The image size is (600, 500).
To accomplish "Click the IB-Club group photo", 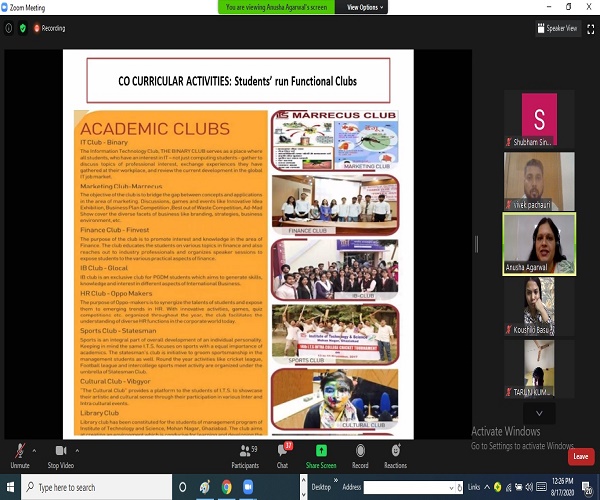I will (335, 270).
